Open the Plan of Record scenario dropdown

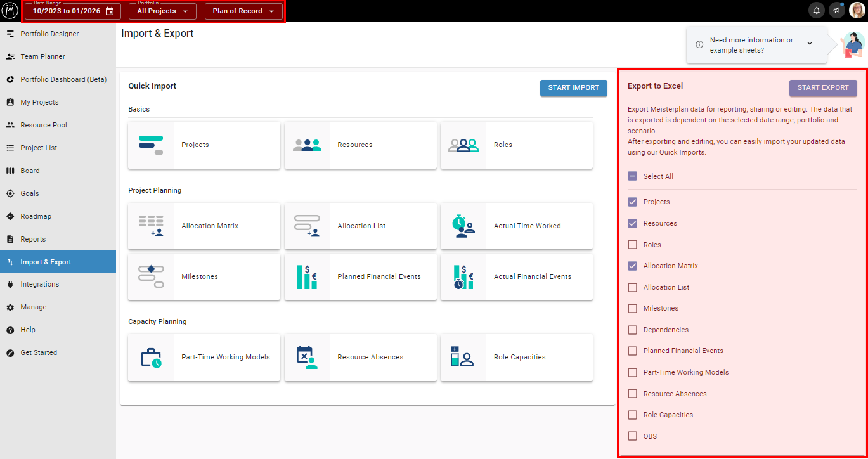coord(243,11)
